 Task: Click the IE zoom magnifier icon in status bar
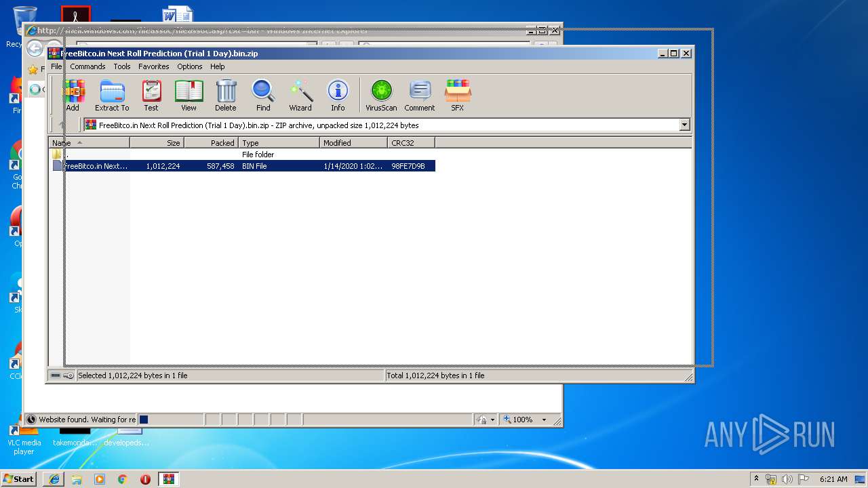click(x=507, y=420)
